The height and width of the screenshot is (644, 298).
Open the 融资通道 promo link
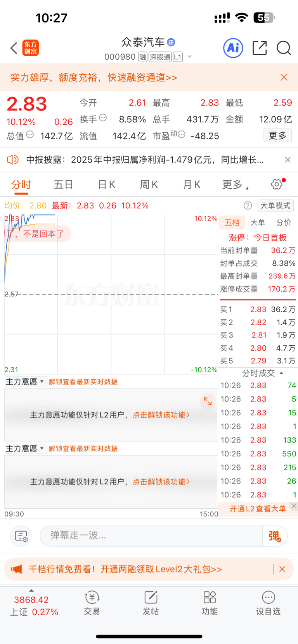(x=94, y=77)
